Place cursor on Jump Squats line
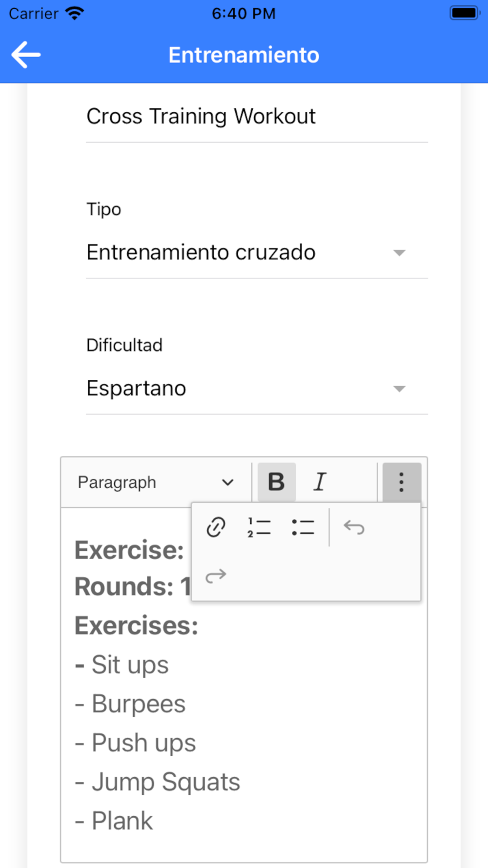Screen dimensions: 488x868 click(157, 782)
